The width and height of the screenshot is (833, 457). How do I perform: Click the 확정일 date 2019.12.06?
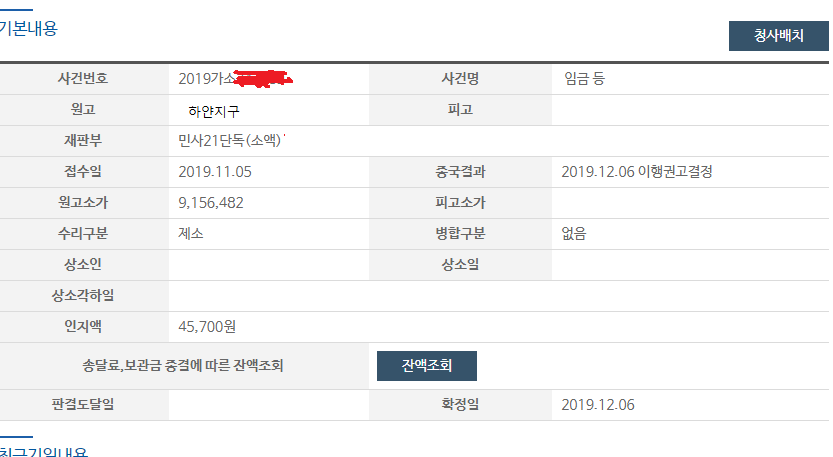[x=598, y=404]
